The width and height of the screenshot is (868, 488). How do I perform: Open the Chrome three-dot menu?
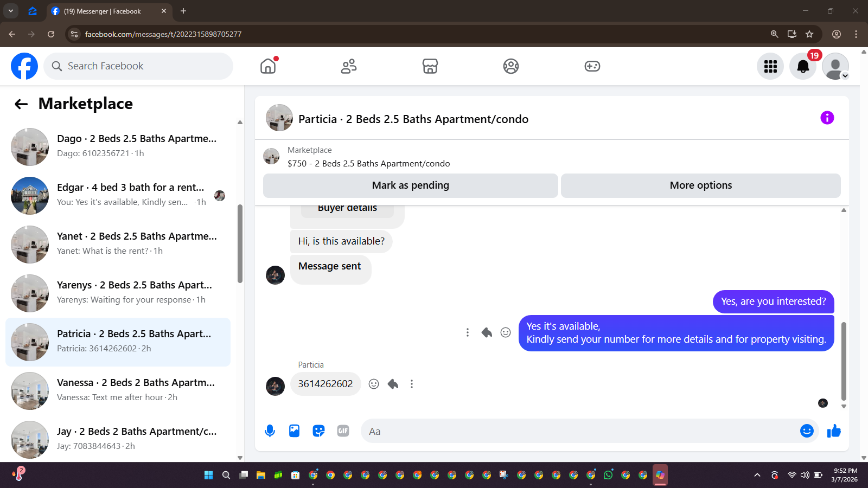coord(856,34)
